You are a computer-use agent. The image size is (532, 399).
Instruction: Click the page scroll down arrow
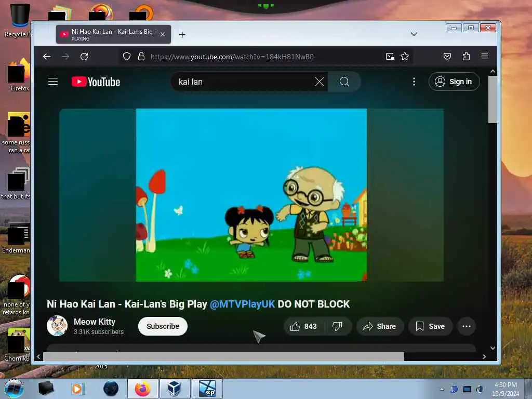[493, 348]
